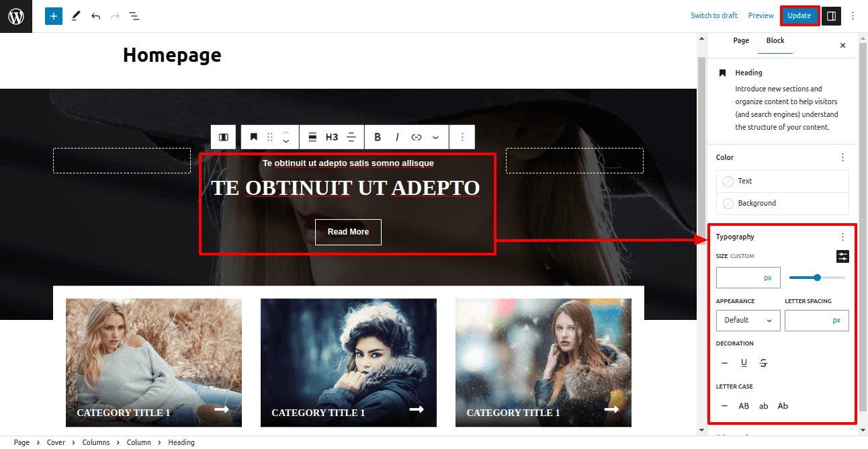Insert a link using the link icon
868x449 pixels.
(x=417, y=137)
